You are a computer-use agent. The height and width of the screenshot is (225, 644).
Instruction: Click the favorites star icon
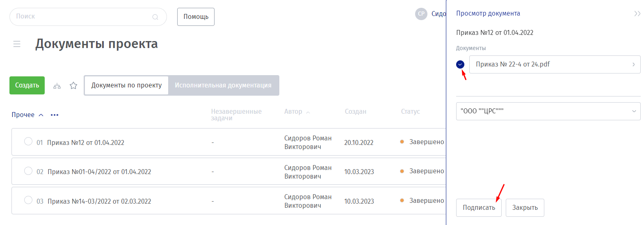pyautogui.click(x=73, y=85)
